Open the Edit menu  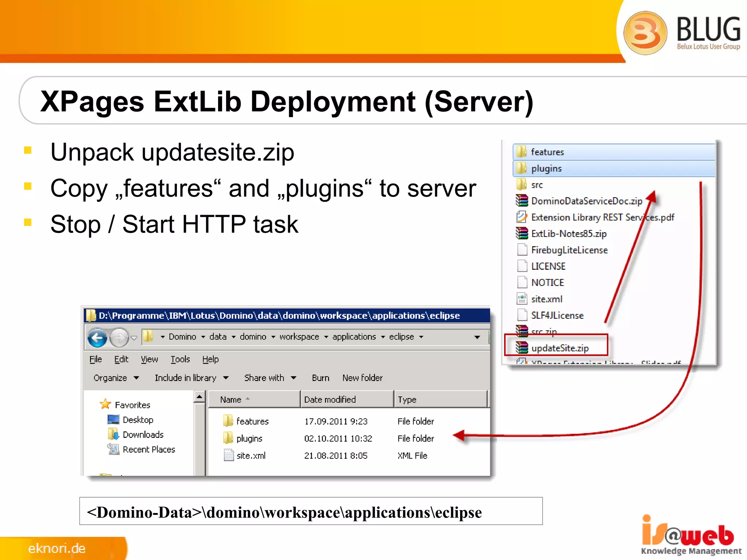(121, 359)
